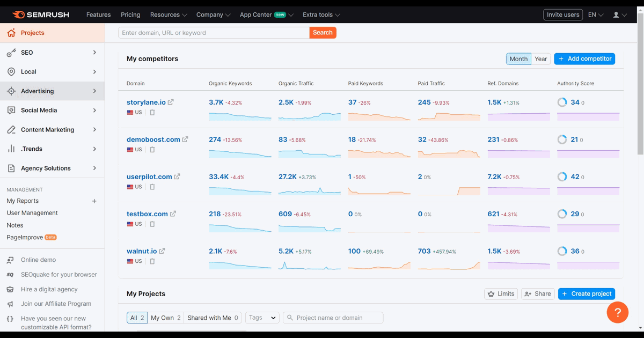Open external link icon for userpilot.com

point(177,177)
